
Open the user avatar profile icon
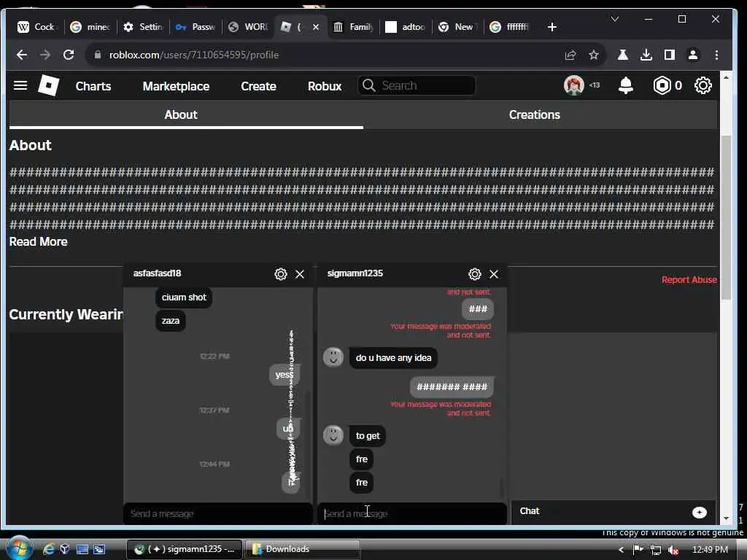(573, 86)
